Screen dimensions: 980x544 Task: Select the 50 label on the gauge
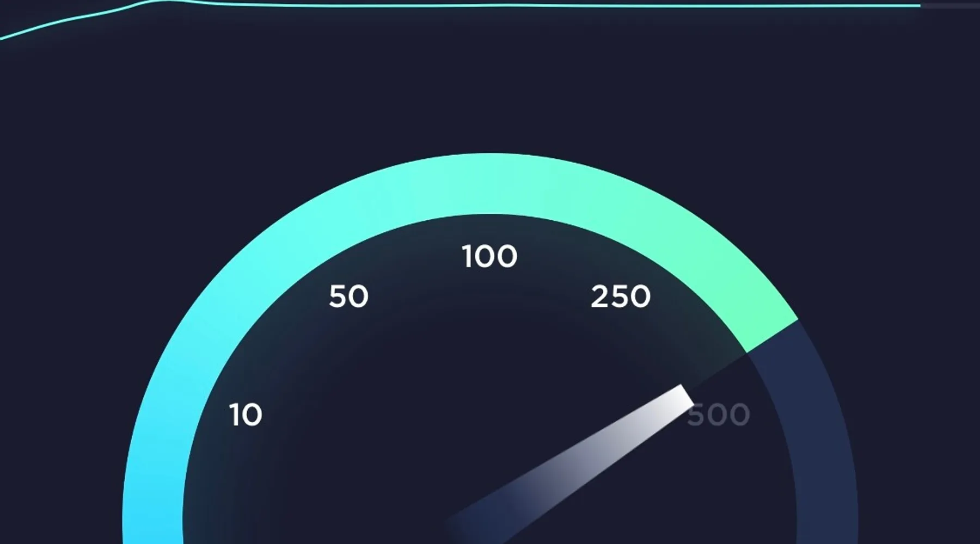click(x=348, y=297)
